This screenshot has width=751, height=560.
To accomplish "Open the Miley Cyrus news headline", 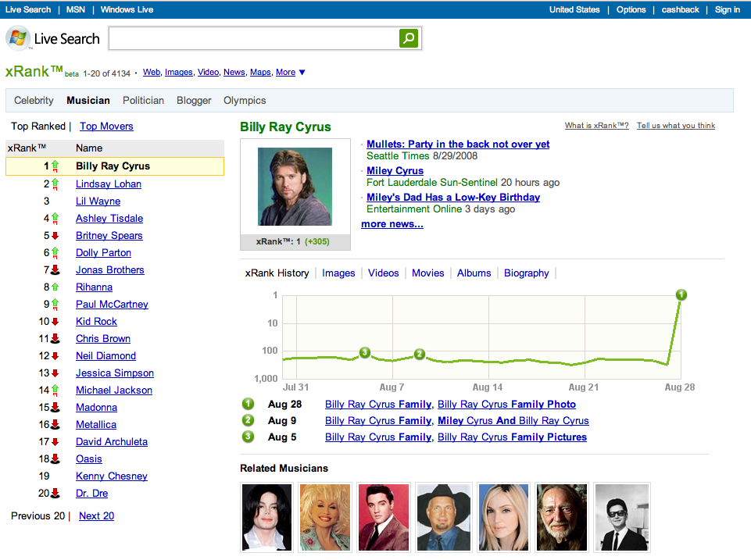I will [x=395, y=170].
